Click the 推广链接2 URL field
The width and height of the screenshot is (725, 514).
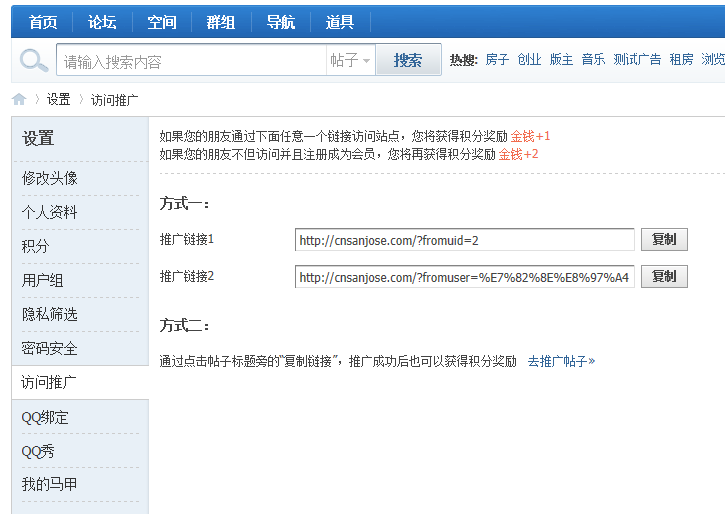coord(465,277)
